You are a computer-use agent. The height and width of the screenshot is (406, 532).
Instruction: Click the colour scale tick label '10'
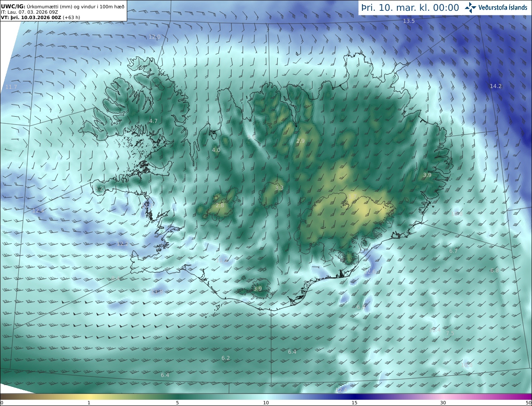pyautogui.click(x=266, y=403)
